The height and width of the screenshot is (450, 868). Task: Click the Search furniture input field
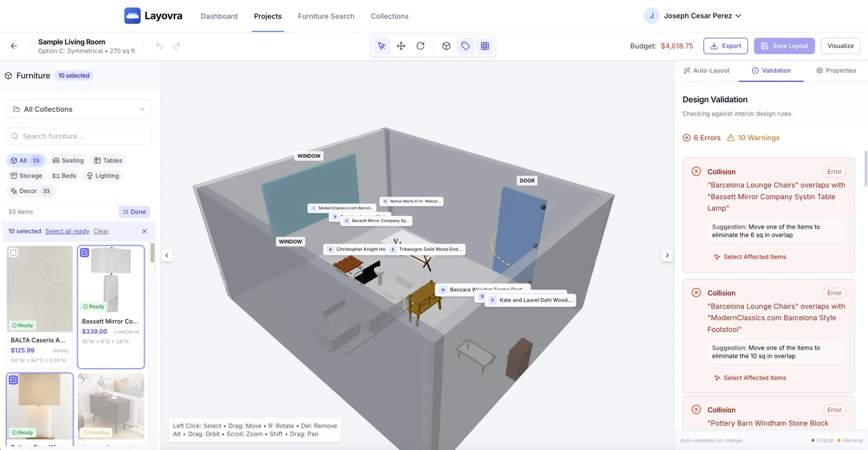tap(79, 136)
